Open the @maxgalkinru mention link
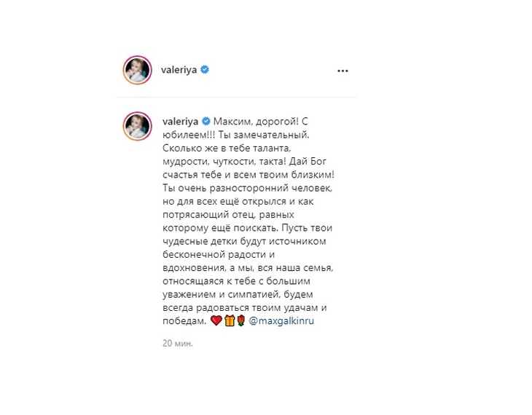The height and width of the screenshot is (415, 532). click(x=281, y=321)
